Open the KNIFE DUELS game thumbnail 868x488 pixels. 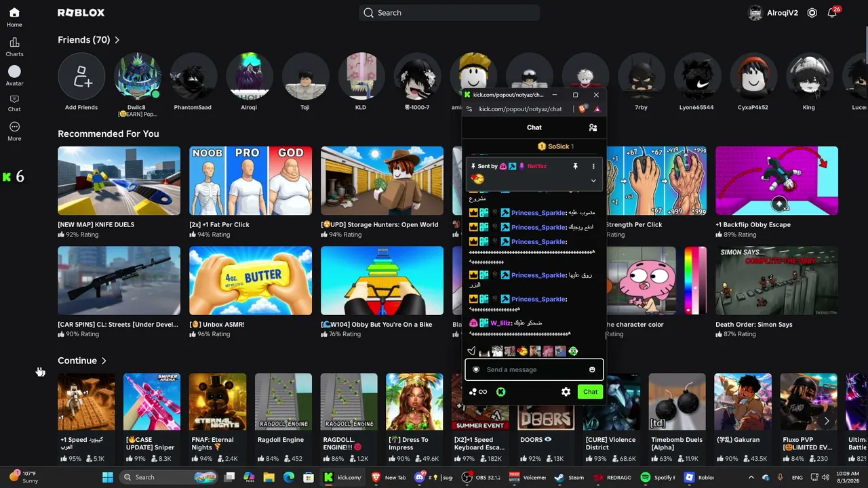(119, 180)
